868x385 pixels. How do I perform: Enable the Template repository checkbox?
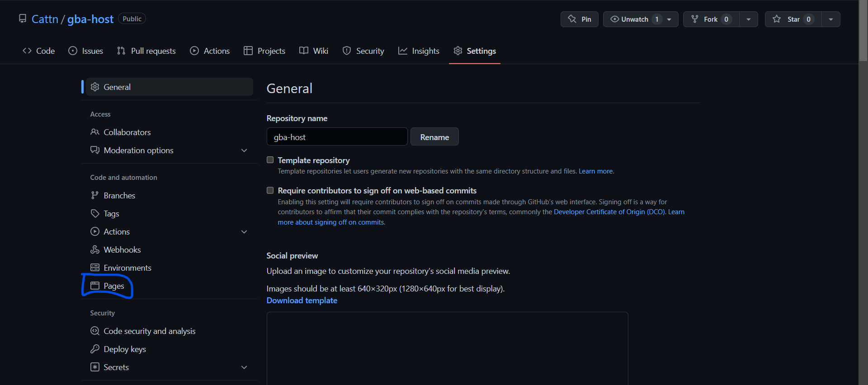coord(270,160)
